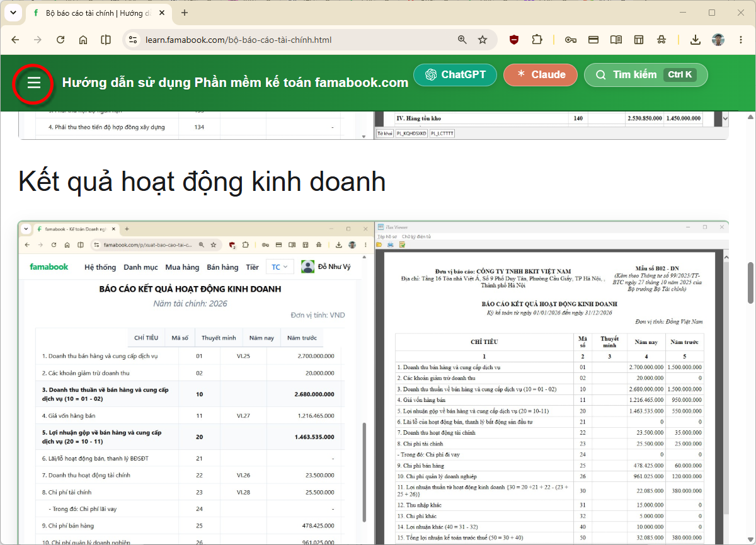The width and height of the screenshot is (756, 545).
Task: Click the payment card icon in toolbar
Action: tap(593, 40)
